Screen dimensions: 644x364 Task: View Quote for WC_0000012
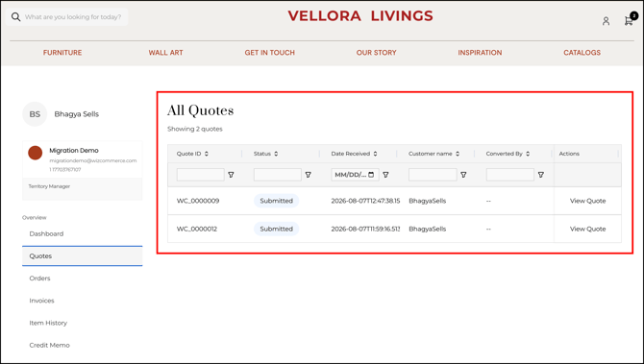pyautogui.click(x=587, y=229)
